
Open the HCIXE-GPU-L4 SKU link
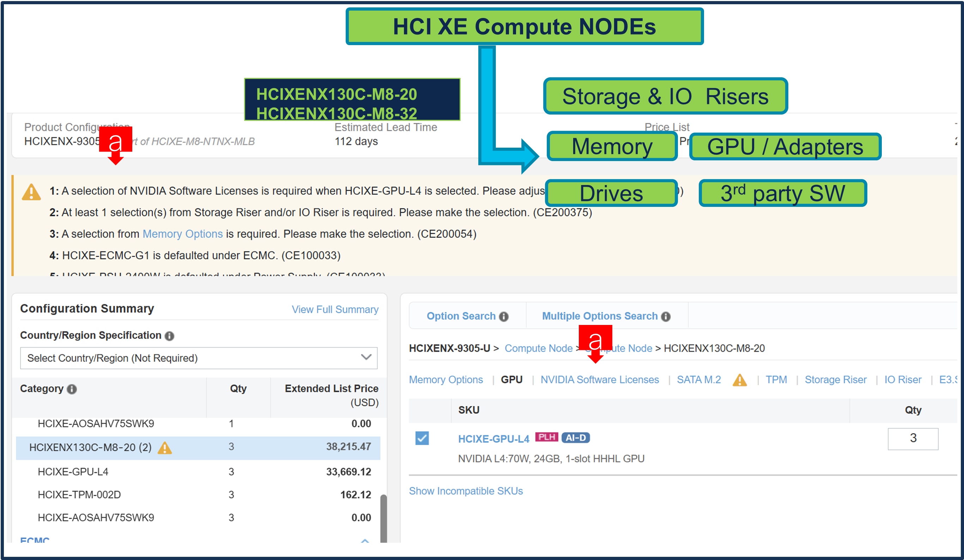point(493,439)
